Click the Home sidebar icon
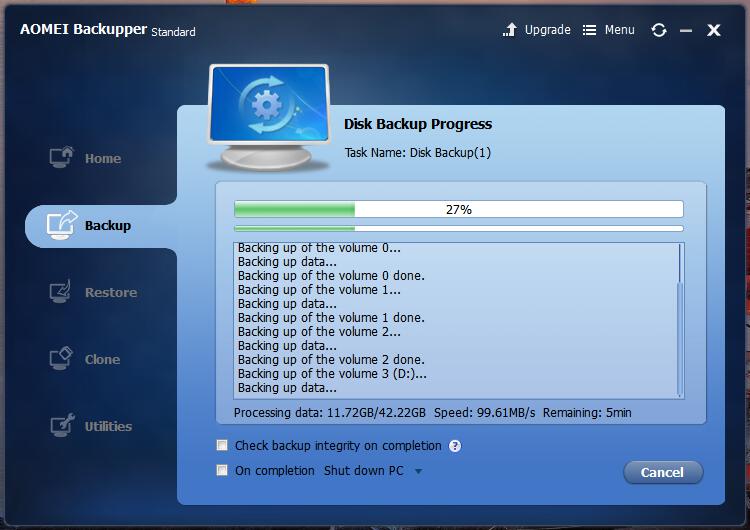 coord(61,157)
